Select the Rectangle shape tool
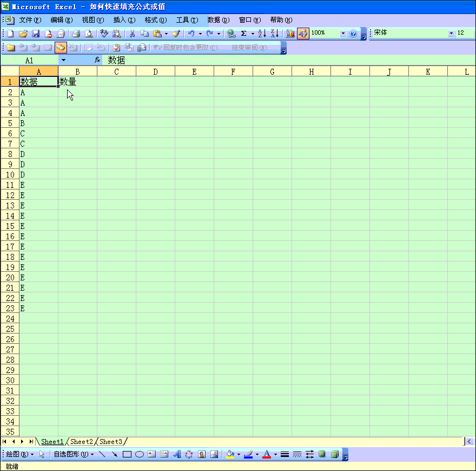Image resolution: width=476 pixels, height=471 pixels. (127, 454)
